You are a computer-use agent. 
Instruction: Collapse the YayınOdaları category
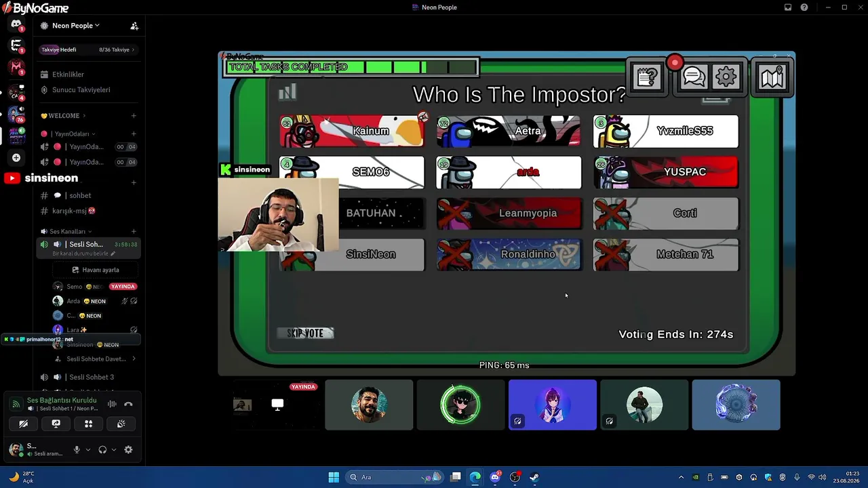coord(70,134)
